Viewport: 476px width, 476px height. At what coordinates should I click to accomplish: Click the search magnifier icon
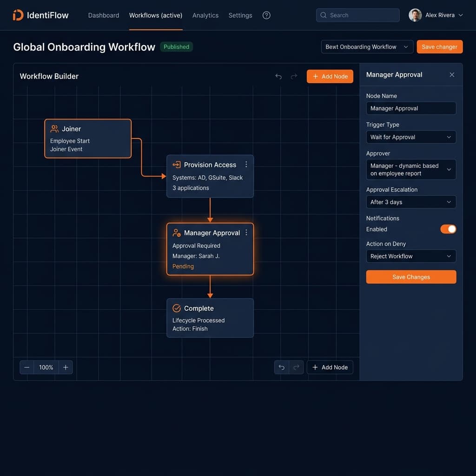(323, 15)
